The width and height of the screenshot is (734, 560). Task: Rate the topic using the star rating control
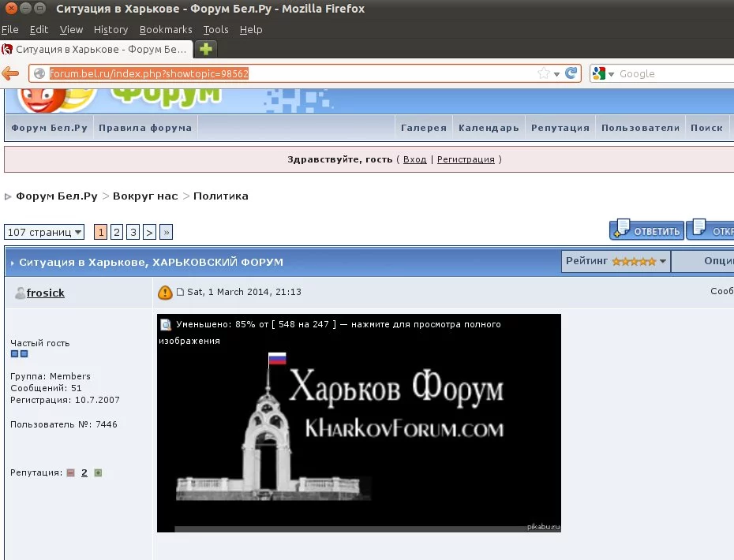(635, 261)
